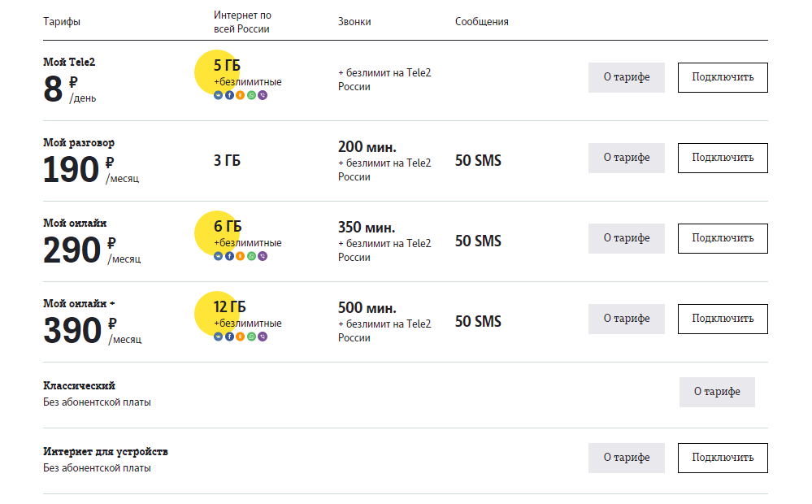Connect the Мой разговор tariff
812x504 pixels.
pyautogui.click(x=723, y=158)
